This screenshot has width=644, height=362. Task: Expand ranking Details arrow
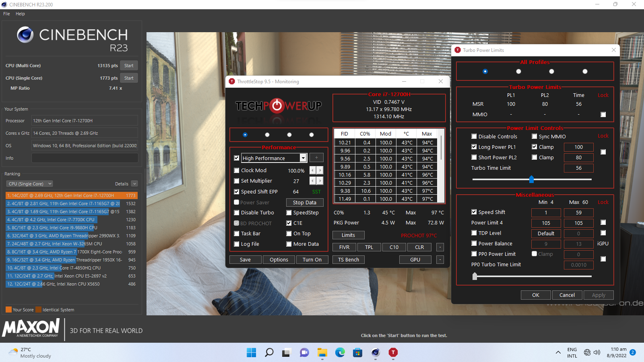[134, 184]
